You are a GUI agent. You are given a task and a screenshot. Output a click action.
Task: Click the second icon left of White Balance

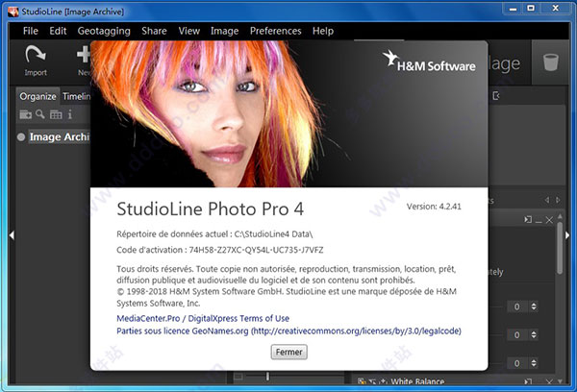[x=372, y=382]
